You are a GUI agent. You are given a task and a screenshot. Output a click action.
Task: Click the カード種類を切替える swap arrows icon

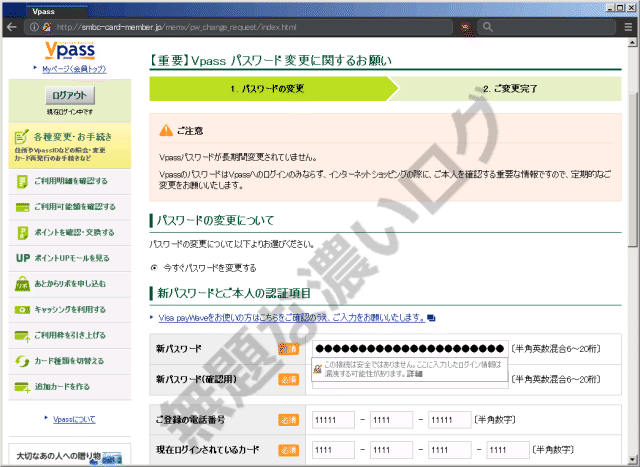(x=22, y=361)
